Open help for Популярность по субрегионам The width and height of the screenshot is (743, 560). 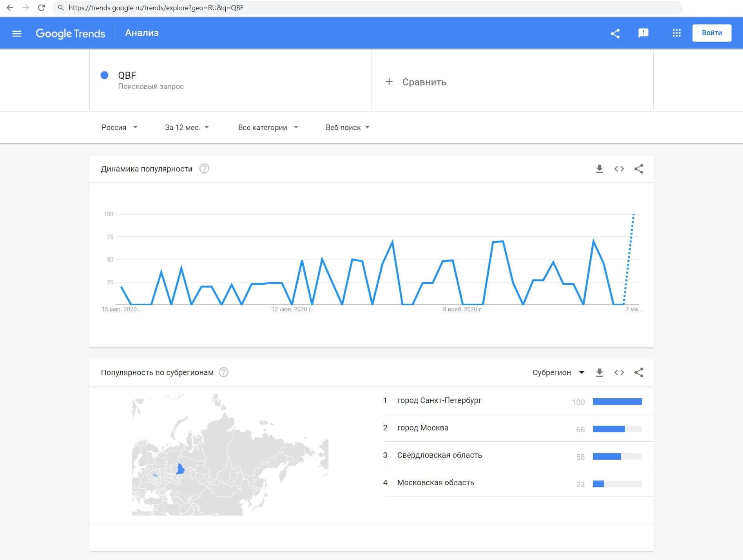click(223, 372)
